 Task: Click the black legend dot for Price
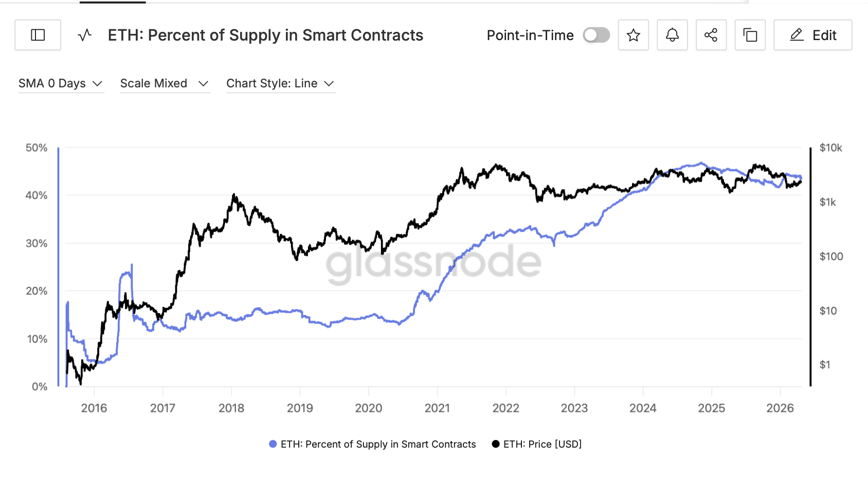[x=496, y=444]
